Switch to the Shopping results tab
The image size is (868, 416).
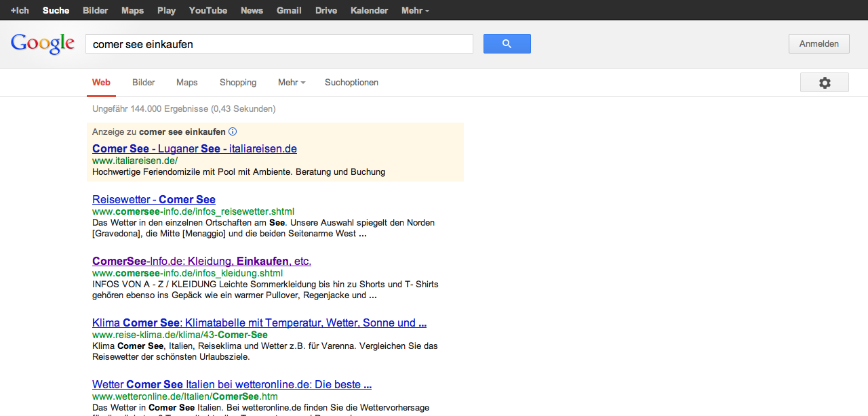[238, 83]
